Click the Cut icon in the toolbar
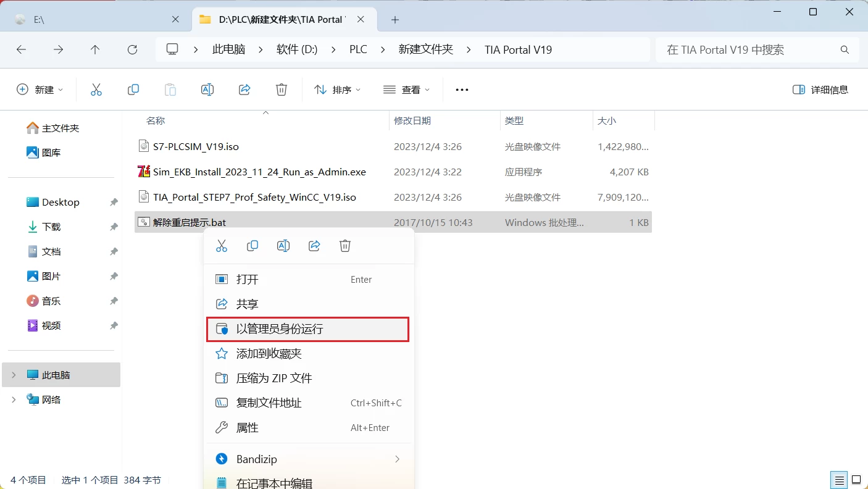868x489 pixels. 96,90
